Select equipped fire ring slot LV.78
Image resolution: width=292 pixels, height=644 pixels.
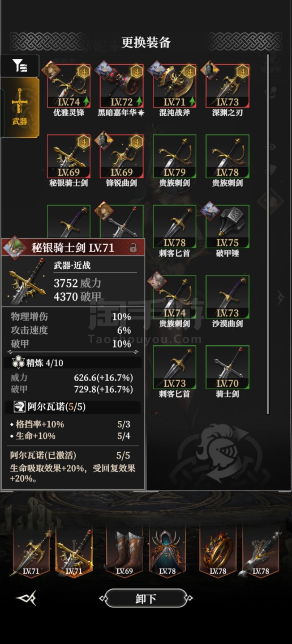tap(217, 551)
